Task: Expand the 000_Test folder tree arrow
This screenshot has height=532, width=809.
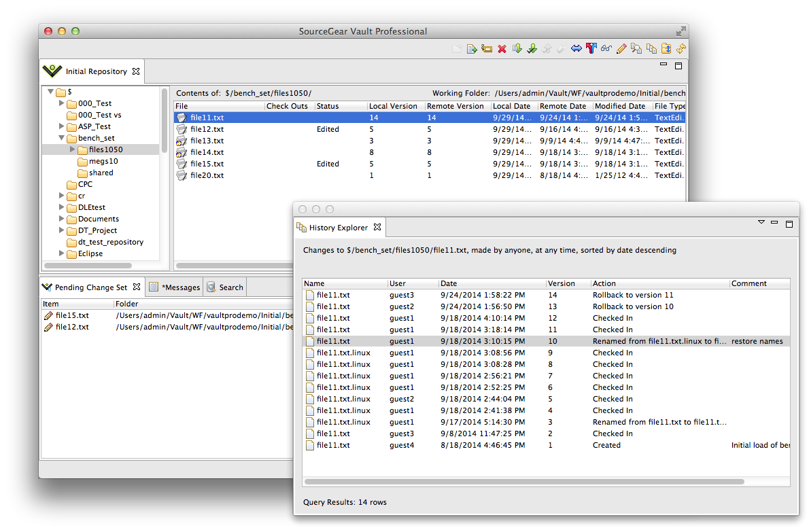Action: coord(62,104)
